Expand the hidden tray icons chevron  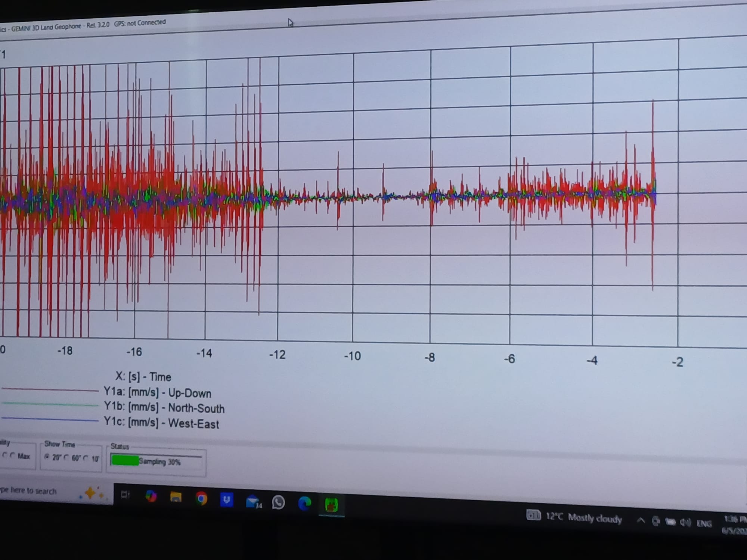pos(641,520)
